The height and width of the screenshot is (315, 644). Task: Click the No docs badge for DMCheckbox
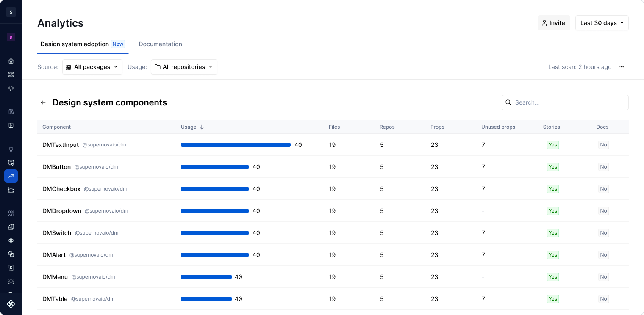pyautogui.click(x=603, y=189)
